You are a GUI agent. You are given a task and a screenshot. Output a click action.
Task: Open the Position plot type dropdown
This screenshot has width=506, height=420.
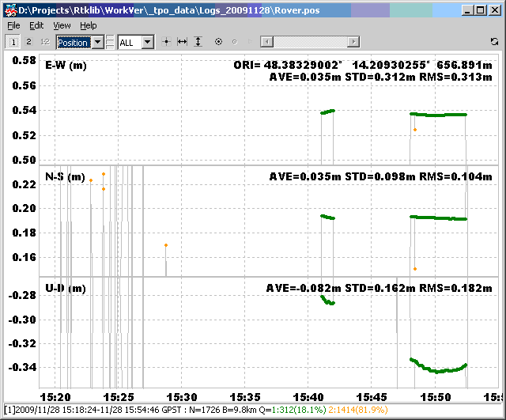click(97, 42)
